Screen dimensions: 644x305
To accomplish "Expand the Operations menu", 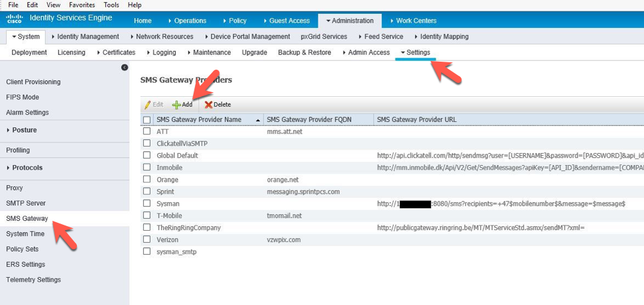I will tap(187, 21).
